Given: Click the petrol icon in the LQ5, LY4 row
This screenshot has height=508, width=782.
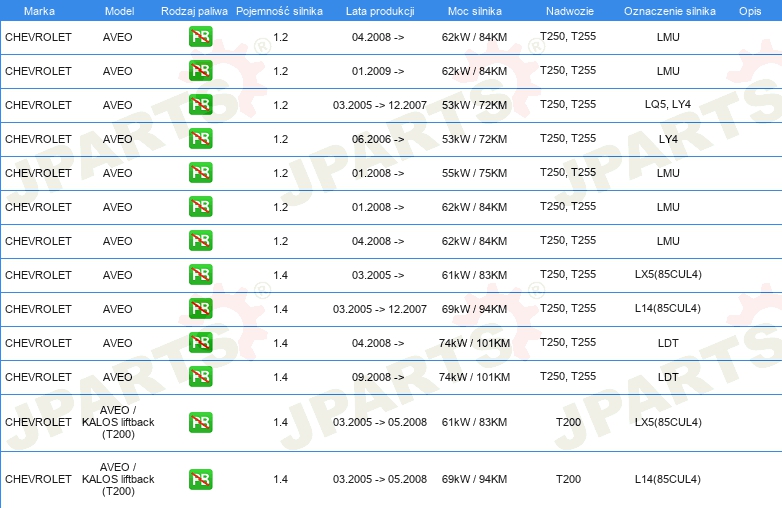Looking at the screenshot, I should pos(200,105).
